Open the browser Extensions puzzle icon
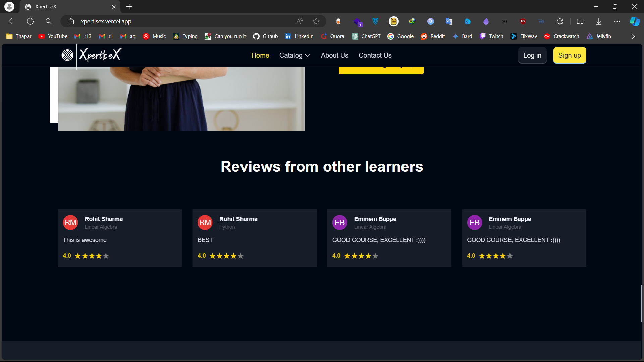The height and width of the screenshot is (362, 644). pyautogui.click(x=560, y=21)
